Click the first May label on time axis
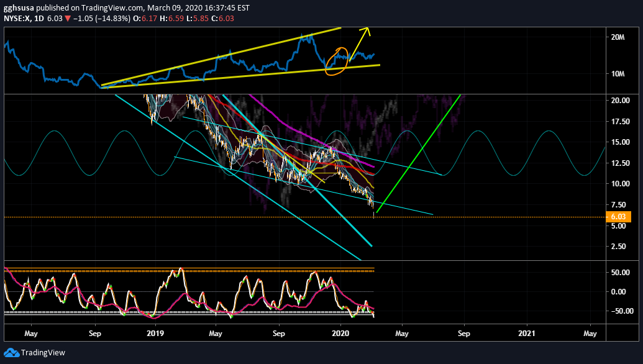The image size is (643, 364). pyautogui.click(x=31, y=334)
